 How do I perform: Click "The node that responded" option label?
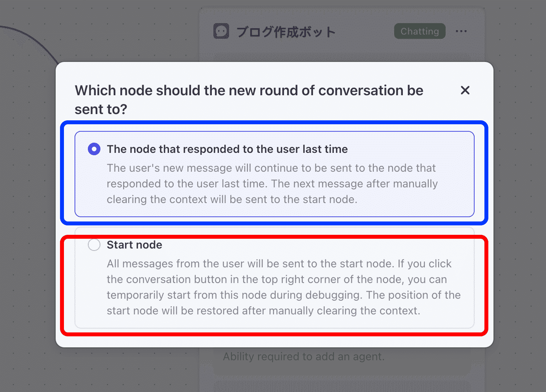227,149
